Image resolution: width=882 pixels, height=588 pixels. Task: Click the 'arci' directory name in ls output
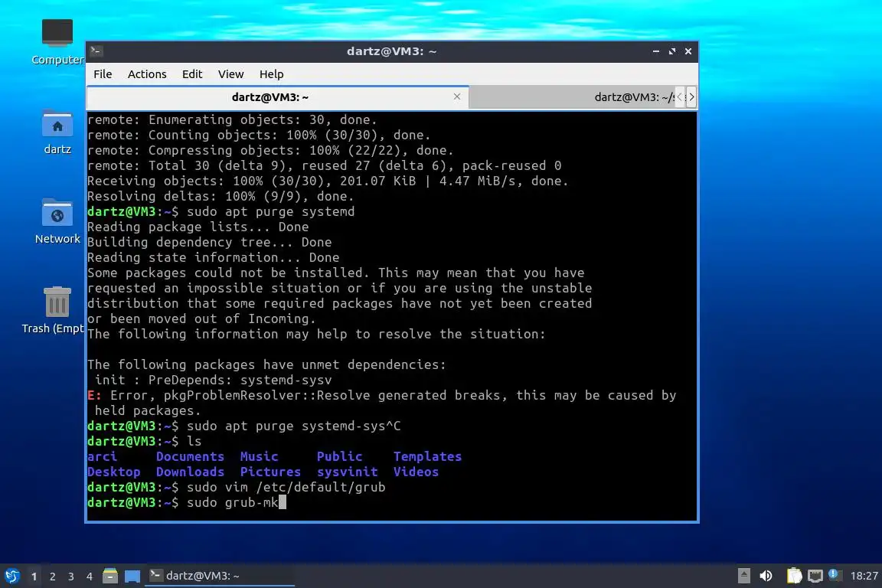point(103,456)
